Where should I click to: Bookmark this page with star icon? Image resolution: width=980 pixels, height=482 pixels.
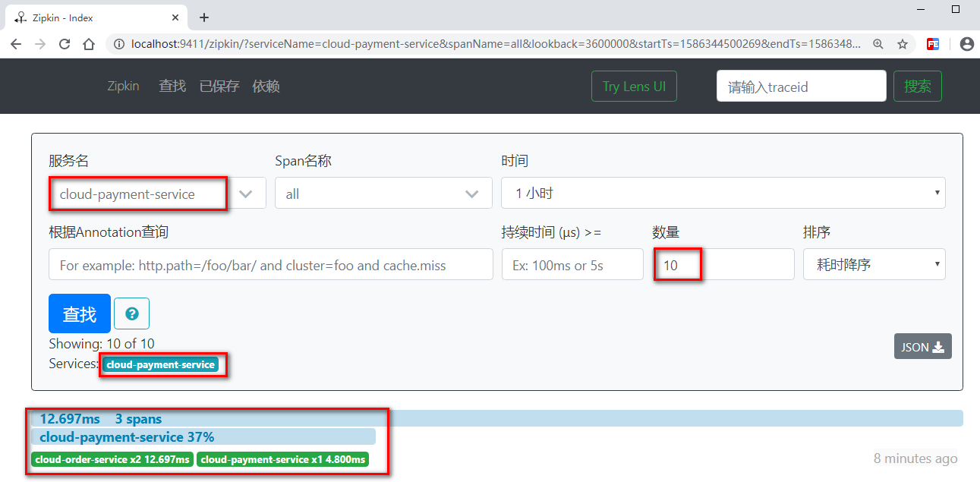tap(903, 45)
